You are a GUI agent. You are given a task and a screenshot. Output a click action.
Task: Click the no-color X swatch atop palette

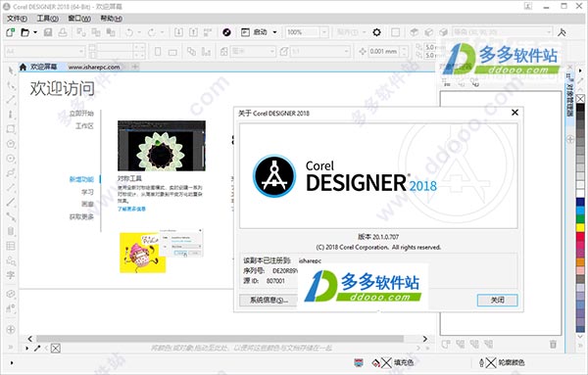pyautogui.click(x=580, y=99)
